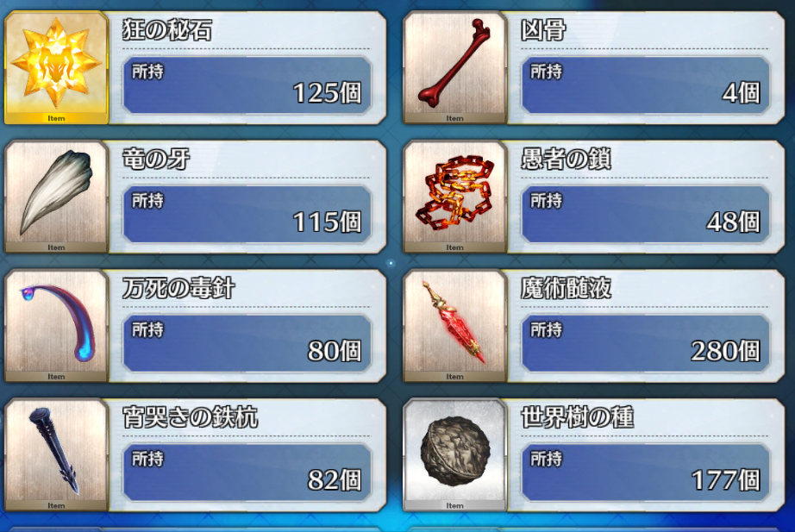This screenshot has width=795, height=532.
Task: Choose the dark 宵哭きの鉄杭 stake icon
Action: tap(56, 455)
